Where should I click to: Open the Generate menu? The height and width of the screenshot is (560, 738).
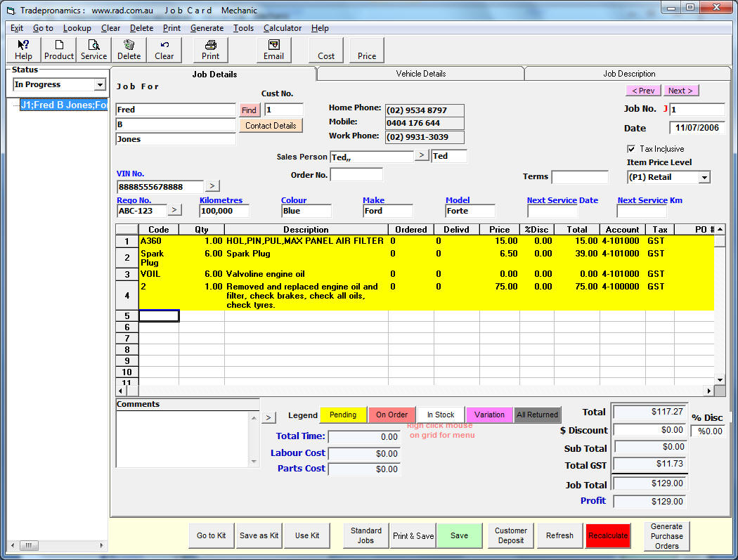pyautogui.click(x=207, y=28)
